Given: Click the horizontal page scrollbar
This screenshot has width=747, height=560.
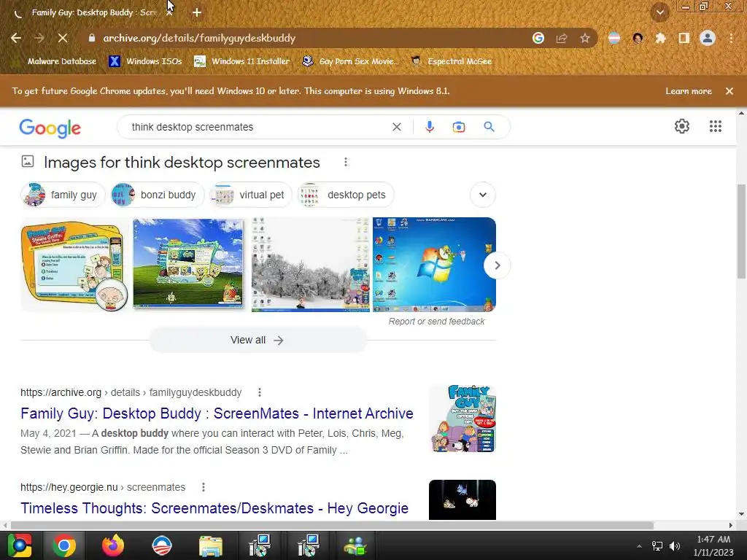Looking at the screenshot, I should click(332, 525).
